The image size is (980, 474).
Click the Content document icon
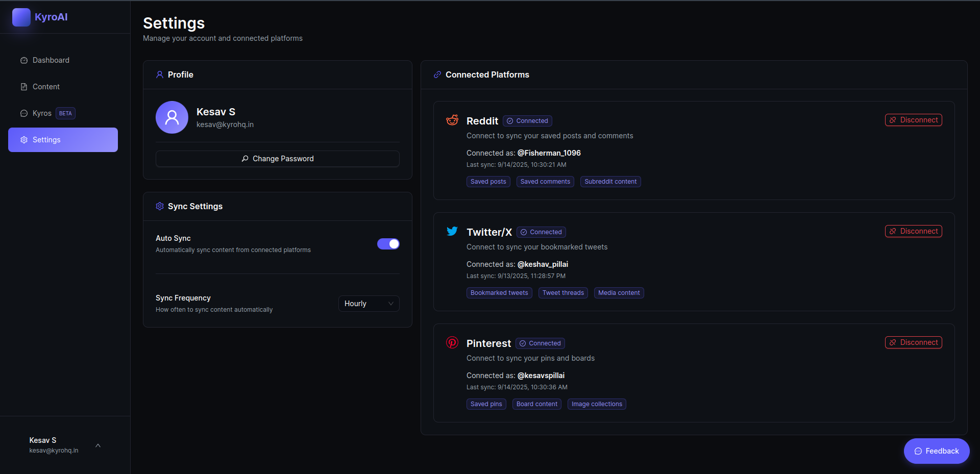[x=24, y=86]
